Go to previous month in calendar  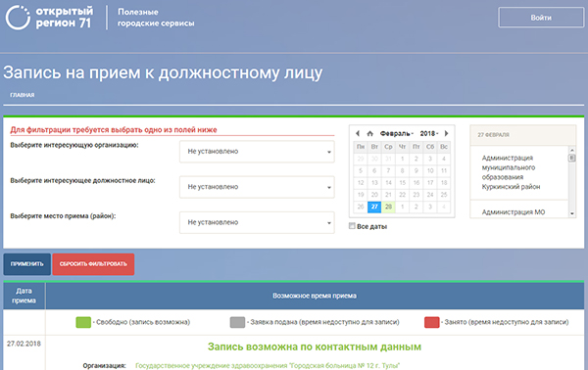coord(358,133)
